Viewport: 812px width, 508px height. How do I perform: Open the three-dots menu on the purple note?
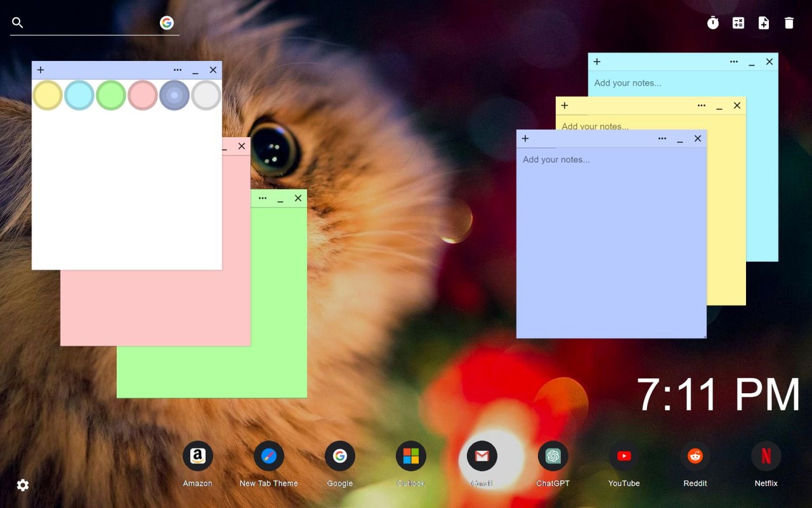coord(662,138)
